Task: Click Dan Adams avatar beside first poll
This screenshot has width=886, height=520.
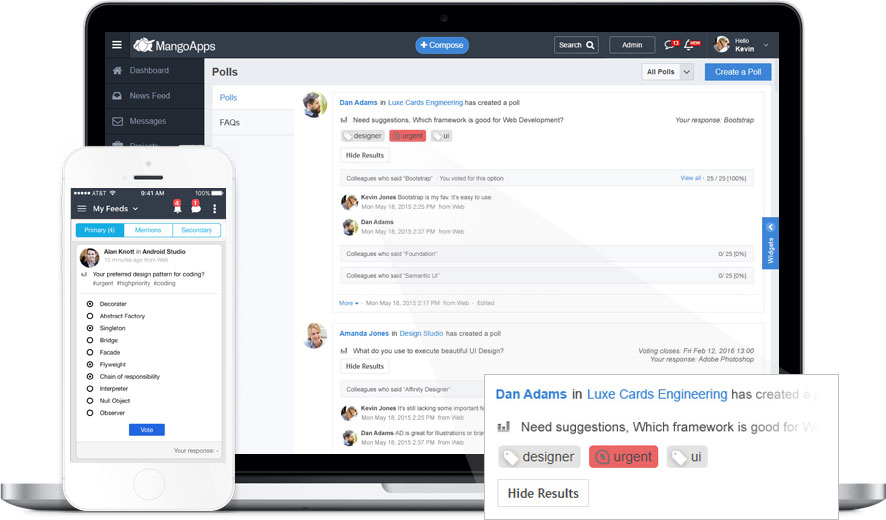Action: pos(315,105)
